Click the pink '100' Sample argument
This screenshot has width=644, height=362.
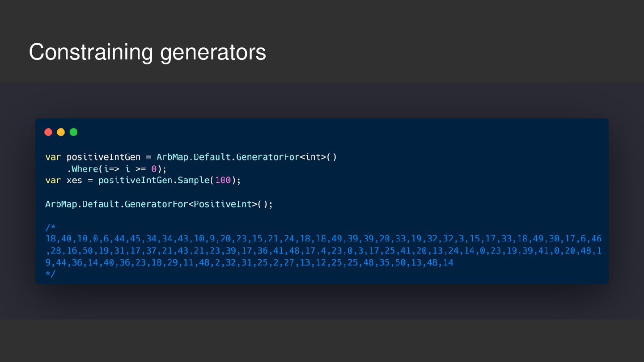coord(223,181)
